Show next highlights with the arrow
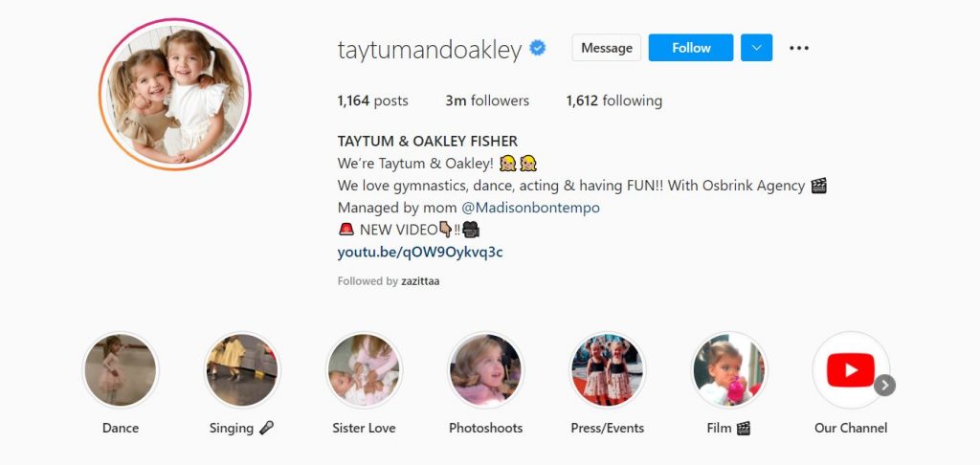980x465 pixels. [884, 385]
